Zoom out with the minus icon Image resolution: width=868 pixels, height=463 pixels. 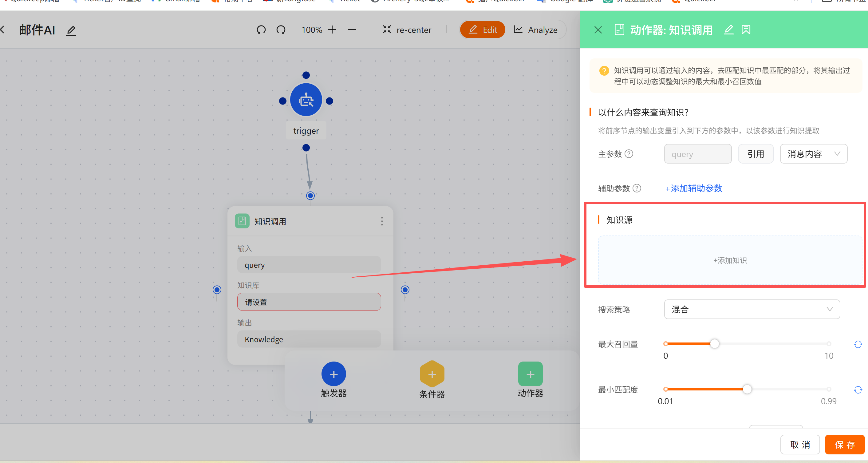[352, 30]
